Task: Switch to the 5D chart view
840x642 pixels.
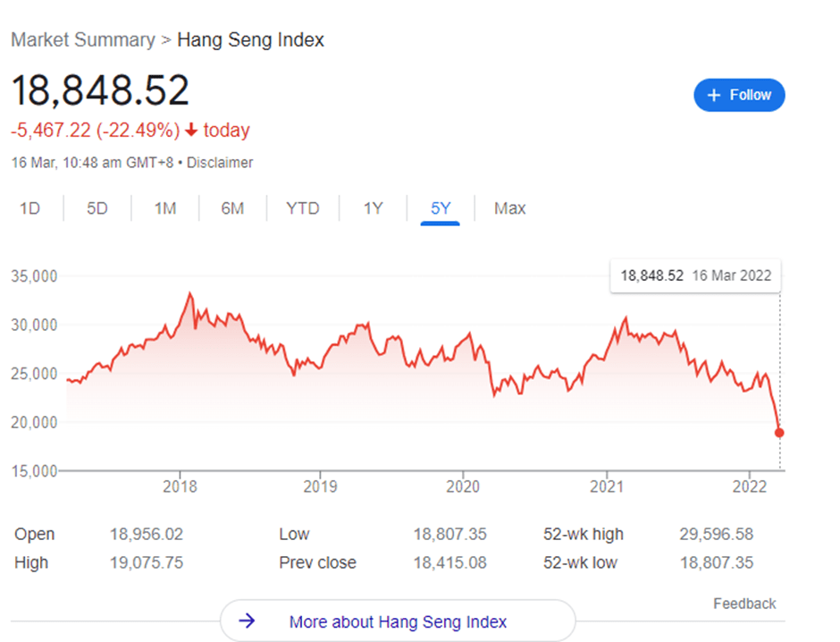Action: 97,207
